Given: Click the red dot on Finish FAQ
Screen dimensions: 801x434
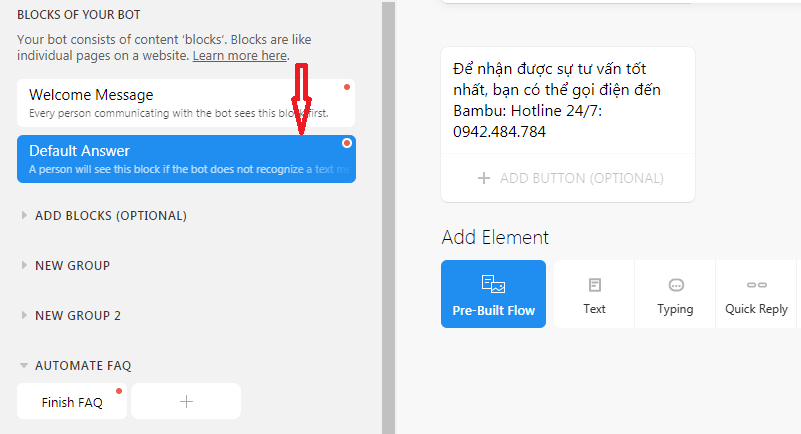Looking at the screenshot, I should coord(119,391).
